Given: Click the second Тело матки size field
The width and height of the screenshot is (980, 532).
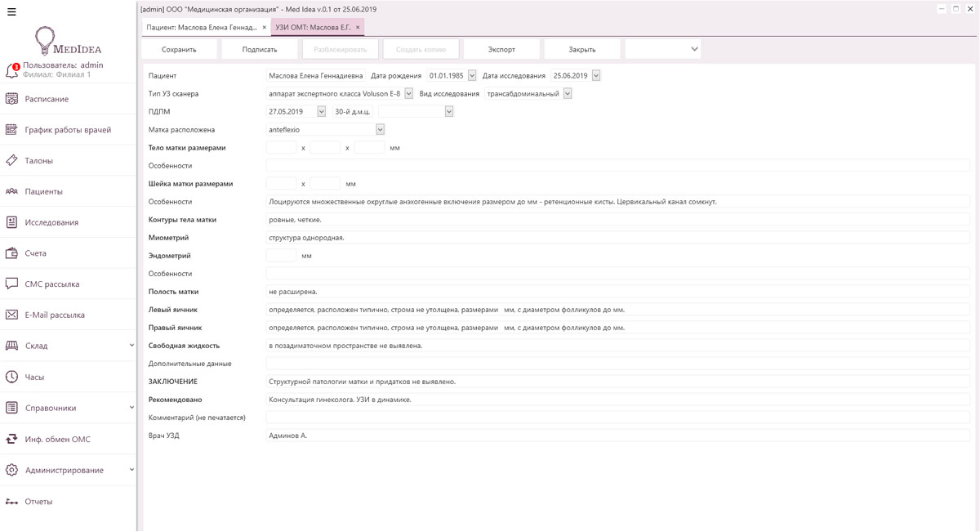Looking at the screenshot, I should [x=325, y=148].
